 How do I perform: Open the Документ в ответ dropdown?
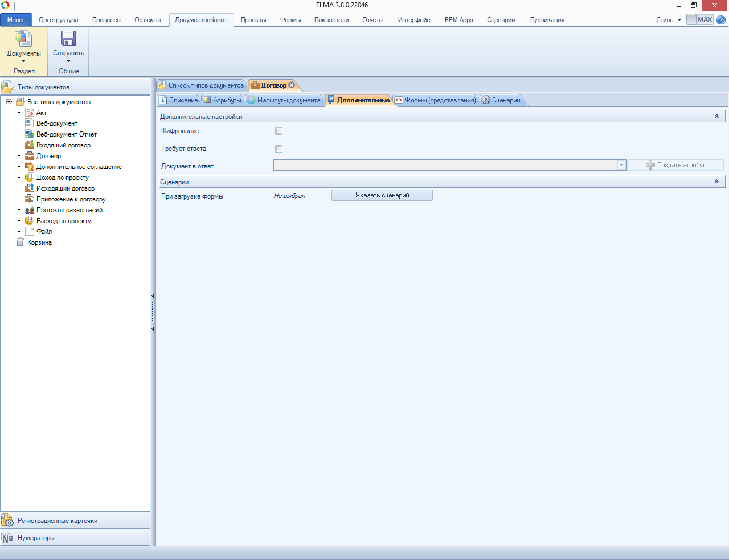621,166
